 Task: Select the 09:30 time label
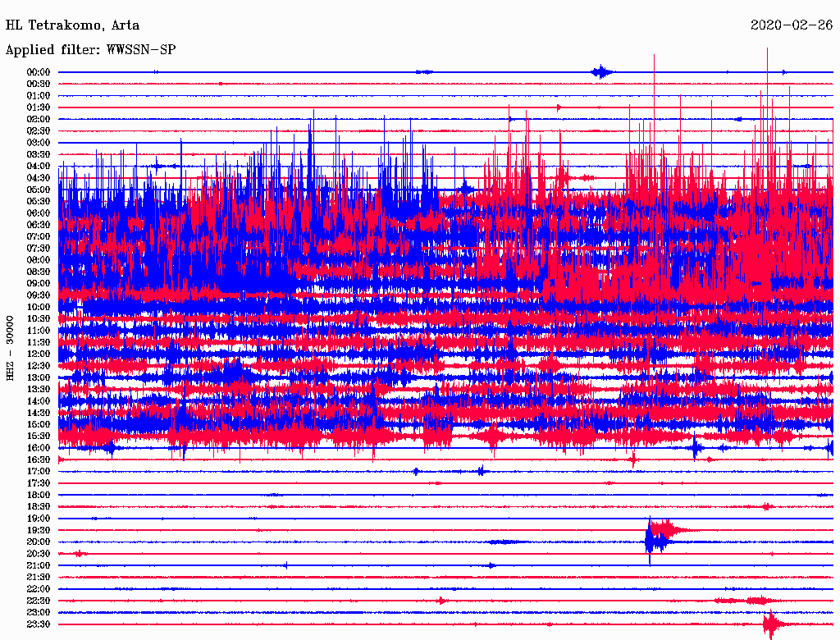point(39,295)
